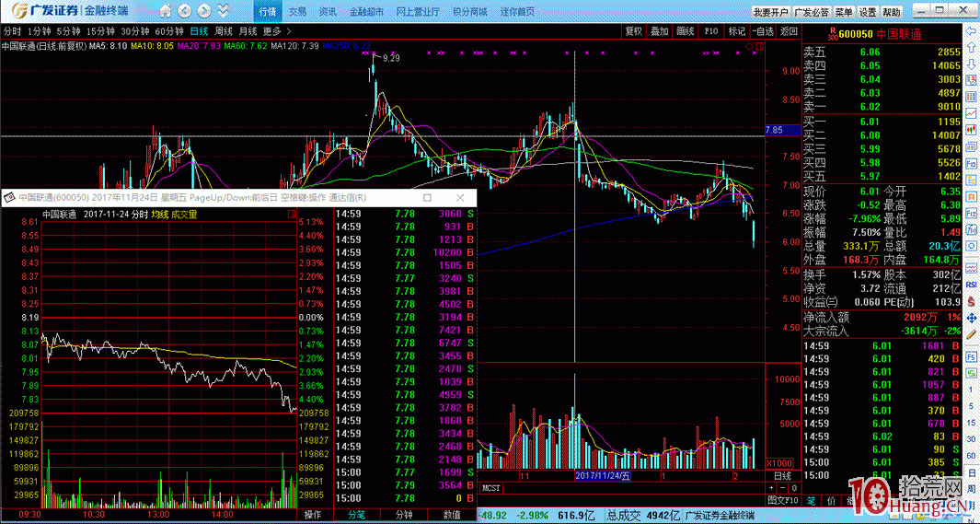Switch chart to 日线 period
This screenshot has width=980, height=524.
click(x=200, y=30)
